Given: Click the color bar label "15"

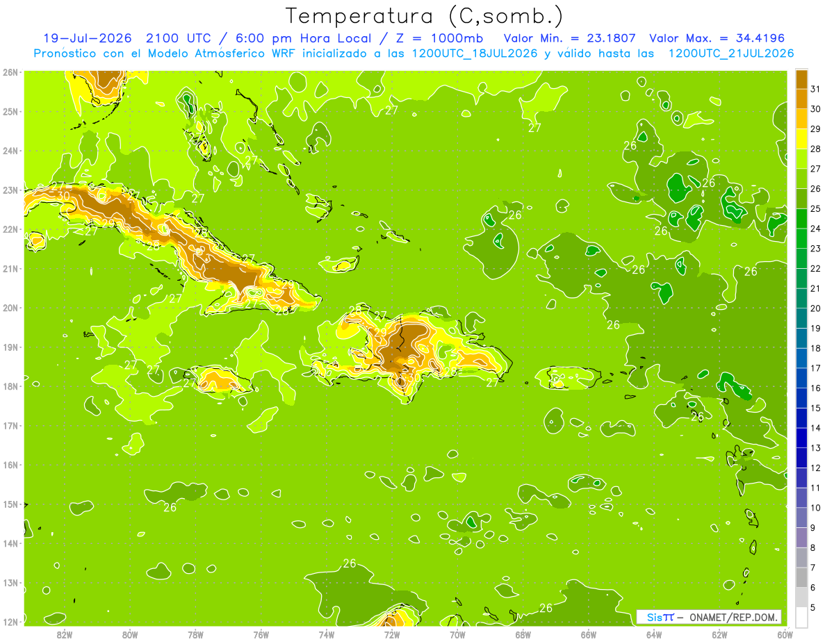Looking at the screenshot, I should click(816, 408).
